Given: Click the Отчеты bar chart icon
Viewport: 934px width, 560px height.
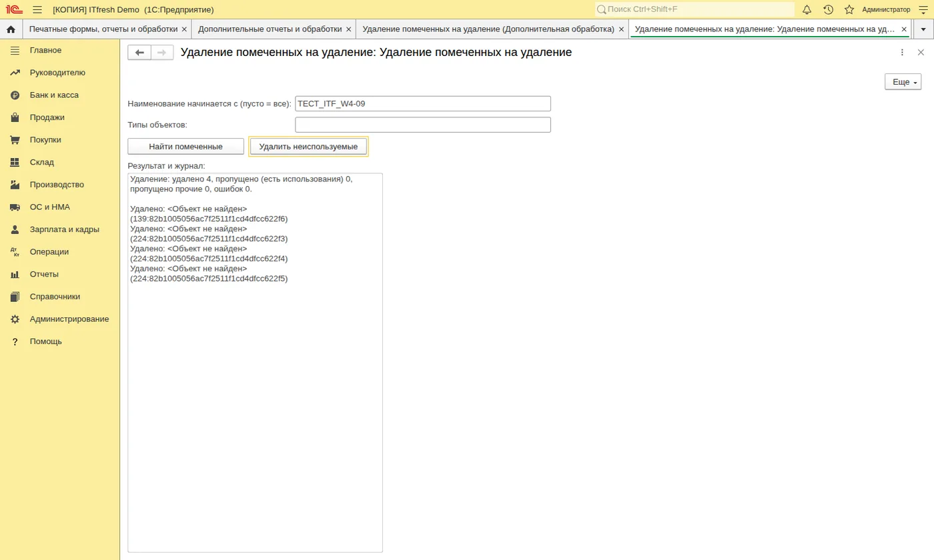Looking at the screenshot, I should pos(15,274).
